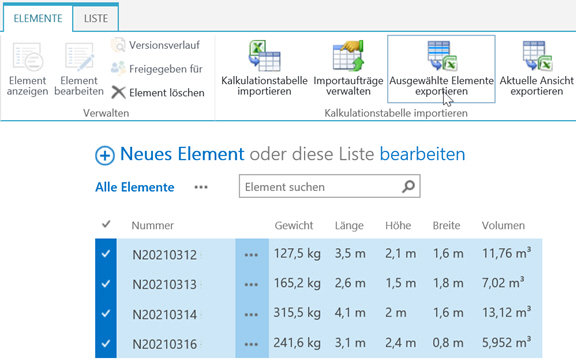Open Importaufträge verwalten

coord(348,68)
